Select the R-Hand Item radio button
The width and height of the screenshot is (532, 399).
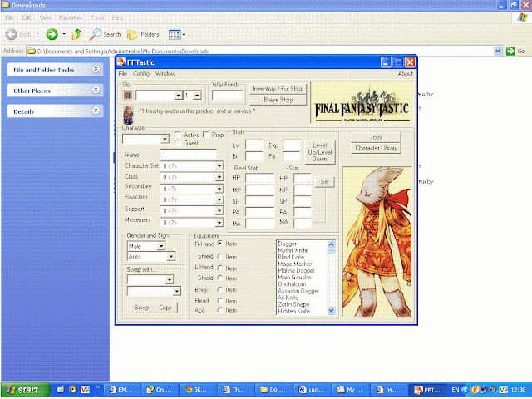(220, 244)
